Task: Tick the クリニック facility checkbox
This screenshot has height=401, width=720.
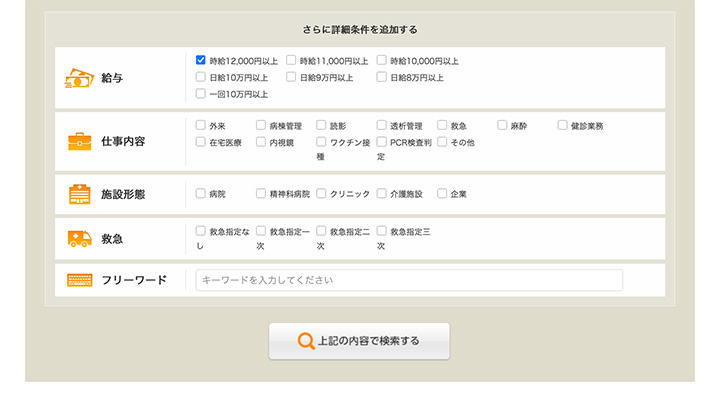Action: coord(322,194)
